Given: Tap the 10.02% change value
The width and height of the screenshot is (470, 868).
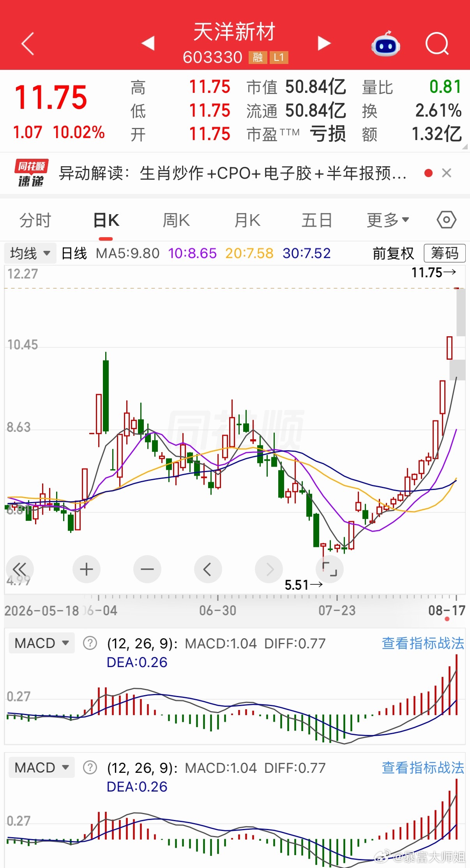Looking at the screenshot, I should [79, 132].
